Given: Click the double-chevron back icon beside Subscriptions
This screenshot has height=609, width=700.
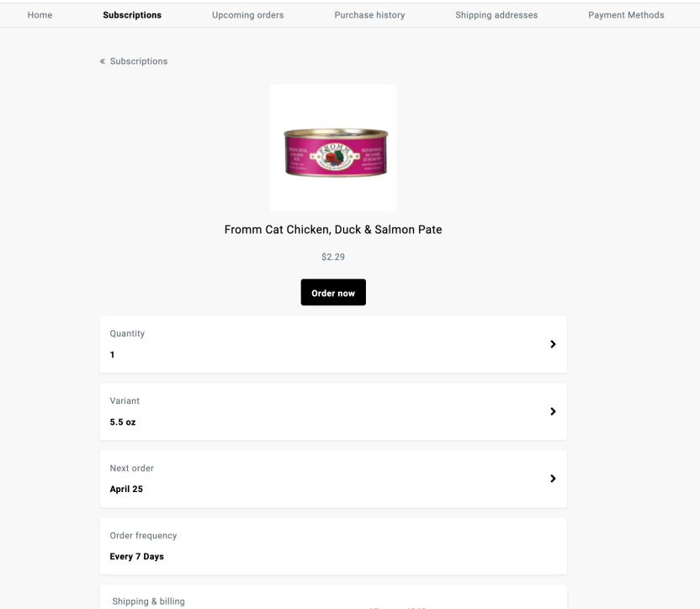Looking at the screenshot, I should point(103,61).
